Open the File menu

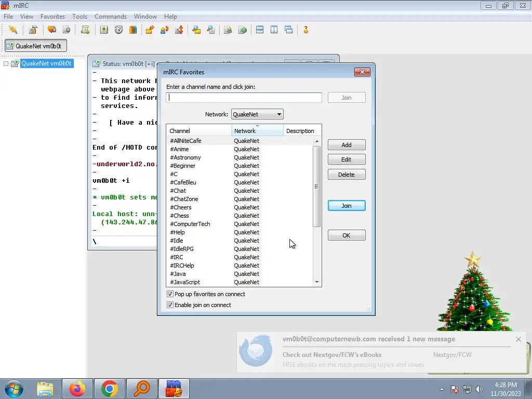pos(8,16)
